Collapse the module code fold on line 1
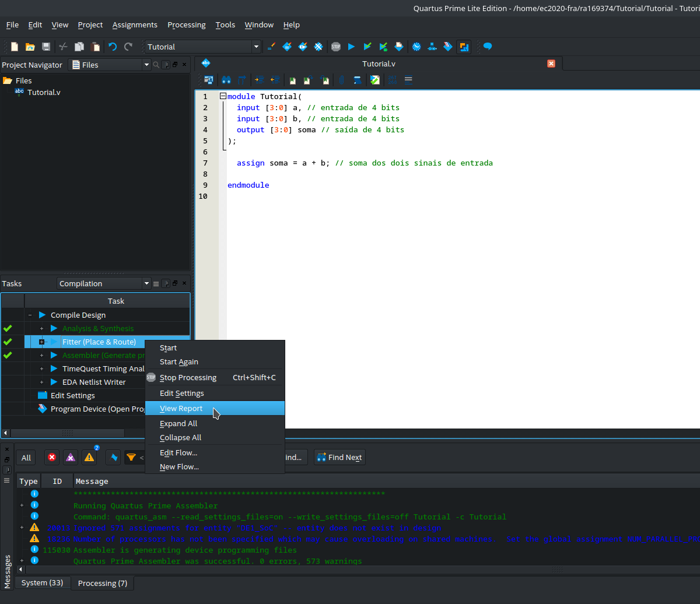Image resolution: width=700 pixels, height=604 pixels. click(223, 96)
